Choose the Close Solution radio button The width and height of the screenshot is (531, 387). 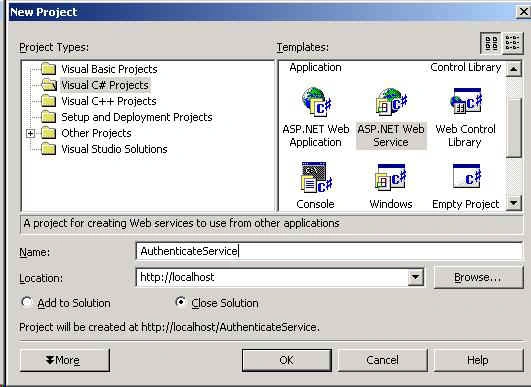pyautogui.click(x=180, y=302)
